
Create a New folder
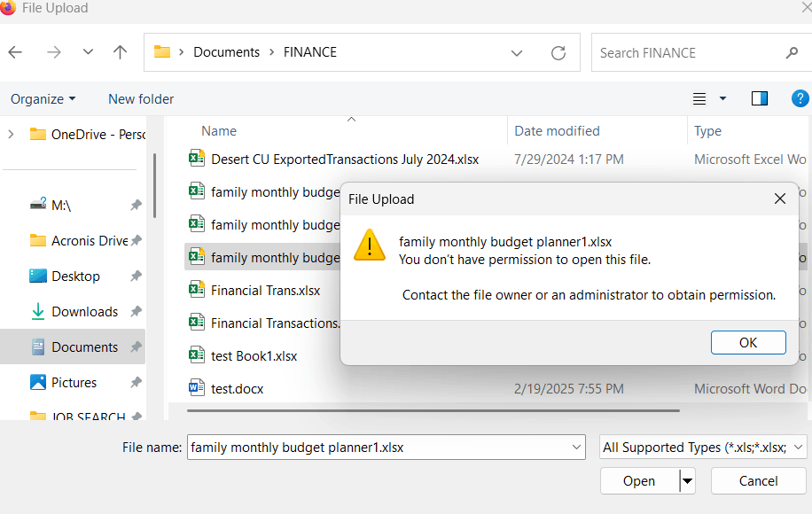[140, 98]
